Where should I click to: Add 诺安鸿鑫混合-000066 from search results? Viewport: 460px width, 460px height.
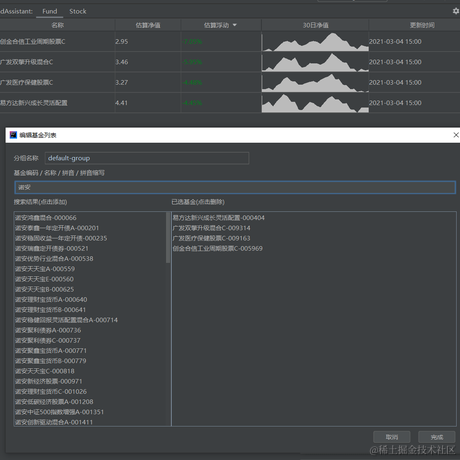46,218
